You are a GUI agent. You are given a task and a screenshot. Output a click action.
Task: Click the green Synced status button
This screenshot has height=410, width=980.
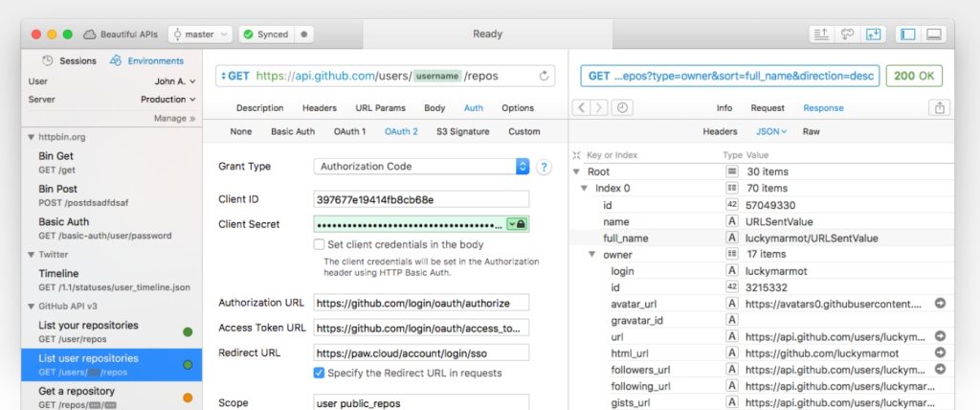266,34
